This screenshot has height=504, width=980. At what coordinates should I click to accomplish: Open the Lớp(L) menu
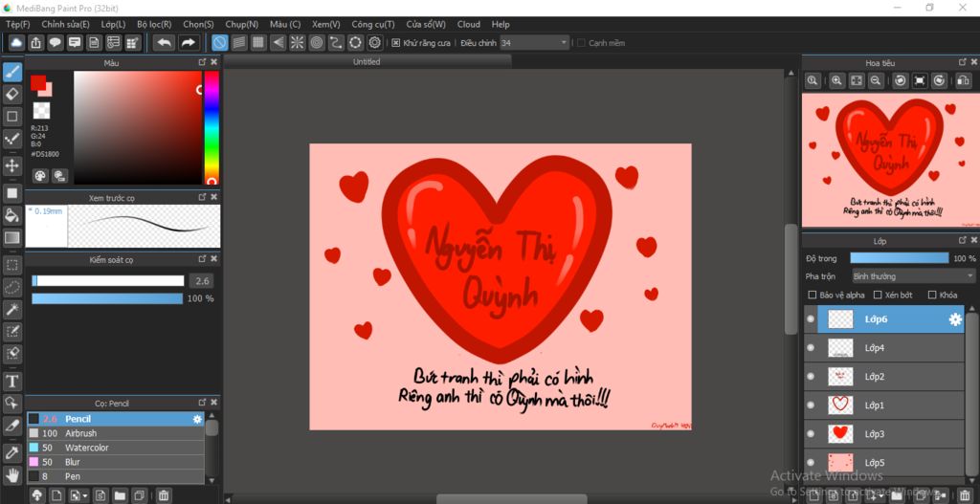click(113, 24)
